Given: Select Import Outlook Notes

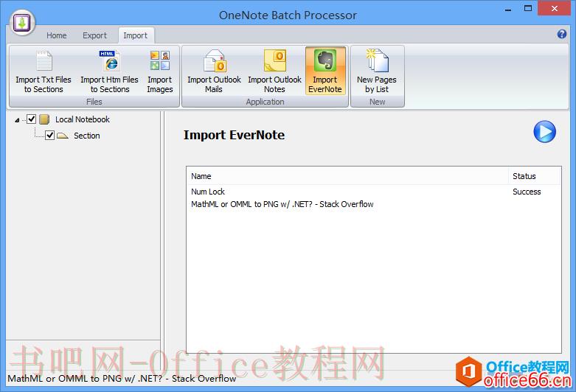Looking at the screenshot, I should point(274,71).
